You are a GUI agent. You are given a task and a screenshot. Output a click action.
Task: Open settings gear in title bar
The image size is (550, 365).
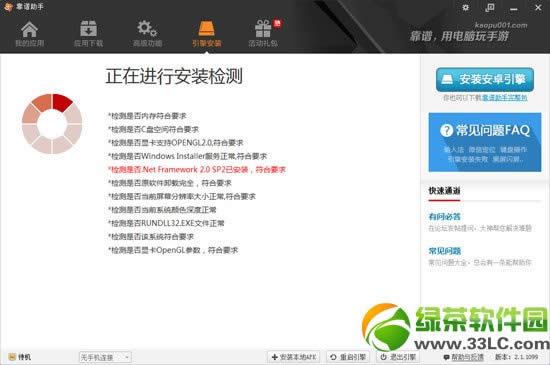coord(465,7)
